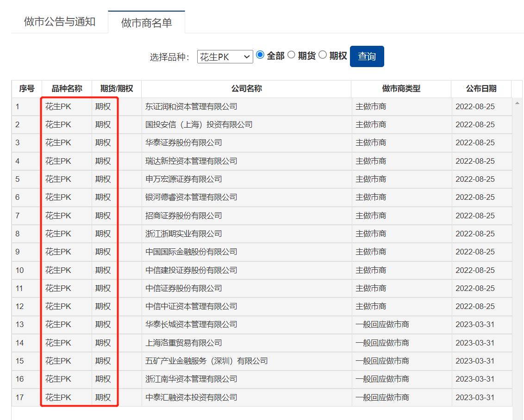524x420 pixels.
Task: Click 期权 in the 招商证券 row
Action: pos(103,216)
